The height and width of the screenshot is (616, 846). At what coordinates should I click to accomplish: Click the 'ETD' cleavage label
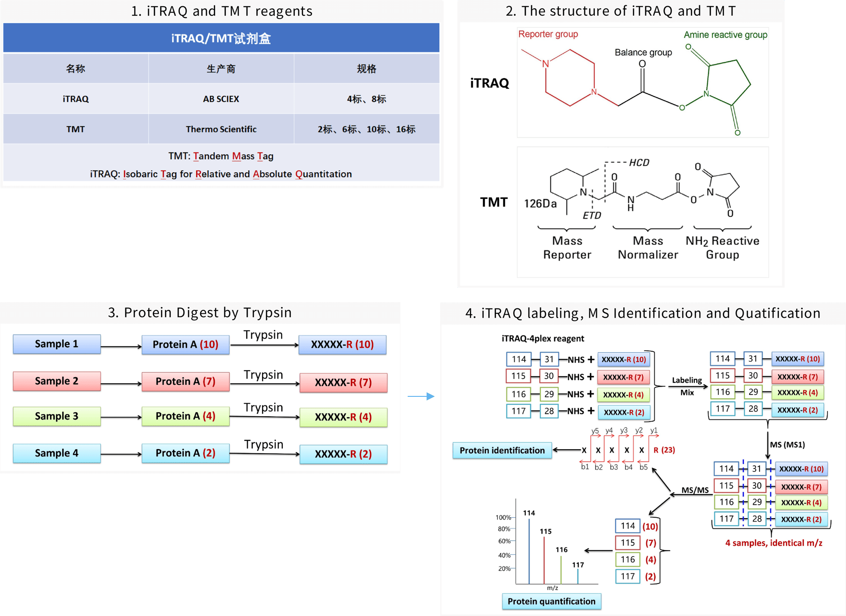coord(592,216)
